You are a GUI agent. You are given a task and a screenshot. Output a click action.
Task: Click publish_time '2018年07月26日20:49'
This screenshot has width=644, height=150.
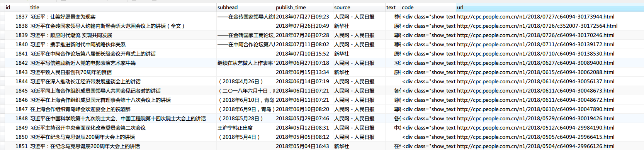coord(302,26)
